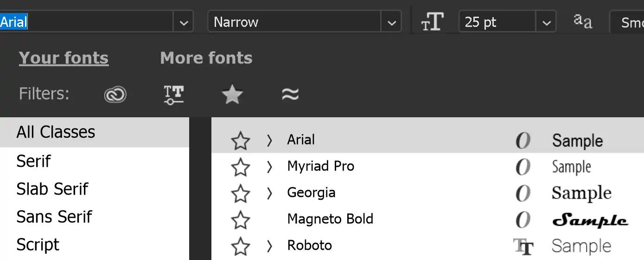Open the anti-aliasing method dropdown
The width and height of the screenshot is (644, 260).
(x=627, y=22)
